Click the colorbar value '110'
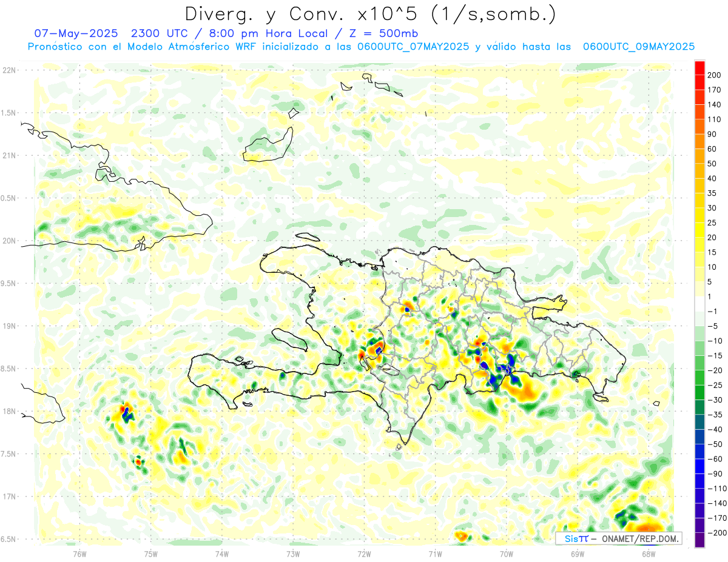Image resolution: width=728 pixels, height=562 pixels. click(715, 119)
